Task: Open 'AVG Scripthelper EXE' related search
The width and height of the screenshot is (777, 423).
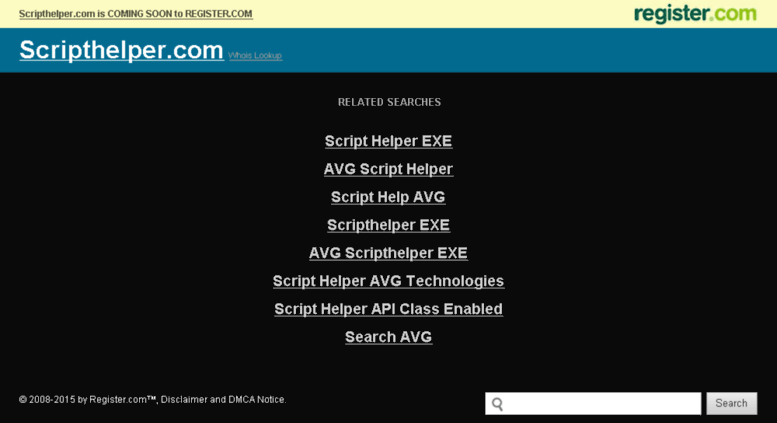Action: [x=388, y=253]
